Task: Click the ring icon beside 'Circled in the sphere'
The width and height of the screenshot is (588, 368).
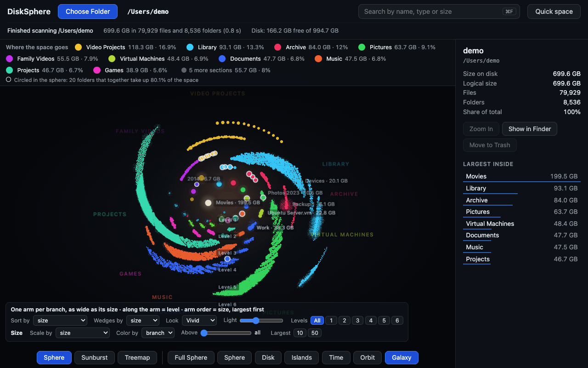Action: click(9, 80)
